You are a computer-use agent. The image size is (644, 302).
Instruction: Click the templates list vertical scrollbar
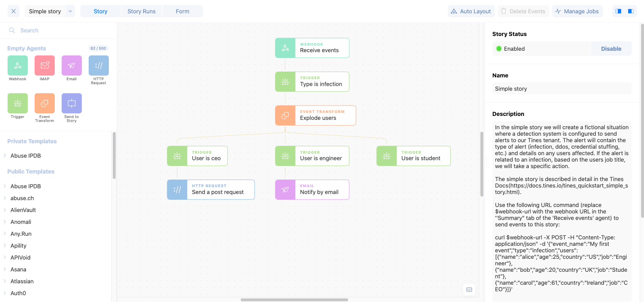[114, 155]
